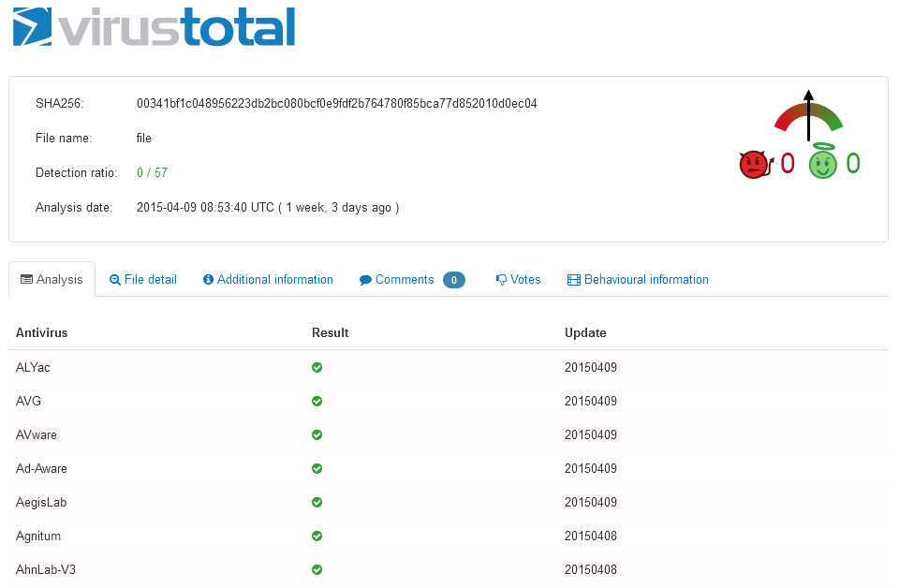Click the community score gauge

coord(808,116)
